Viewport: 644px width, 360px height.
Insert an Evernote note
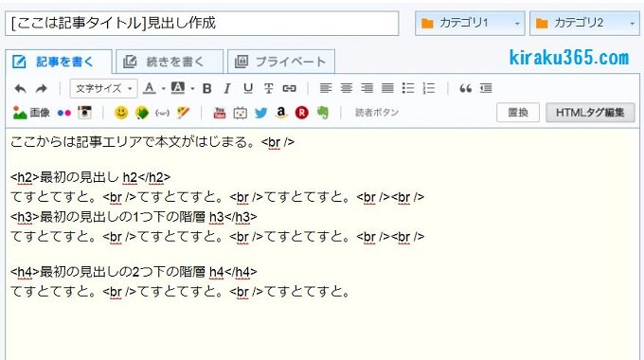coord(323,113)
